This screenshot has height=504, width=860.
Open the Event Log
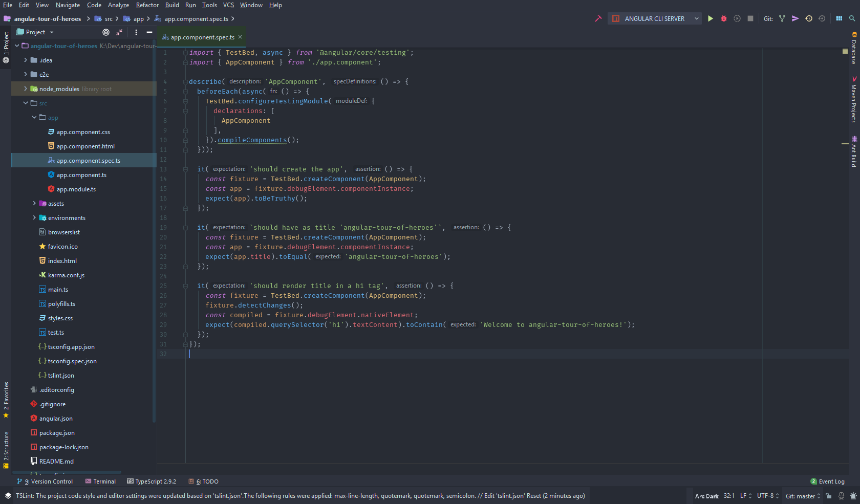pyautogui.click(x=831, y=481)
